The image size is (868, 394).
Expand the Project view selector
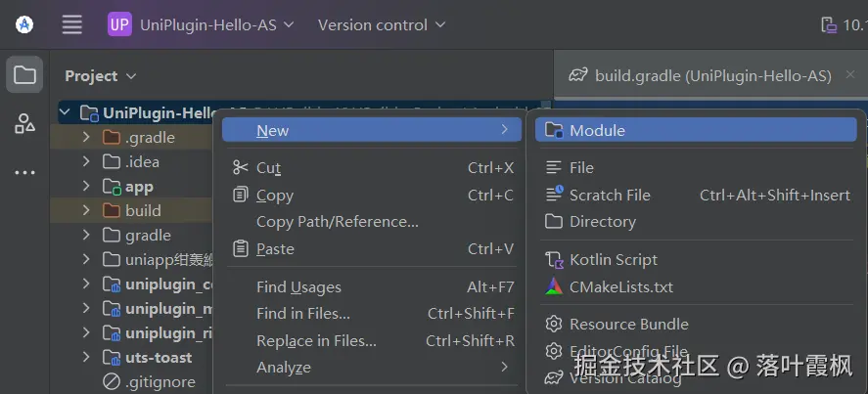[101, 76]
